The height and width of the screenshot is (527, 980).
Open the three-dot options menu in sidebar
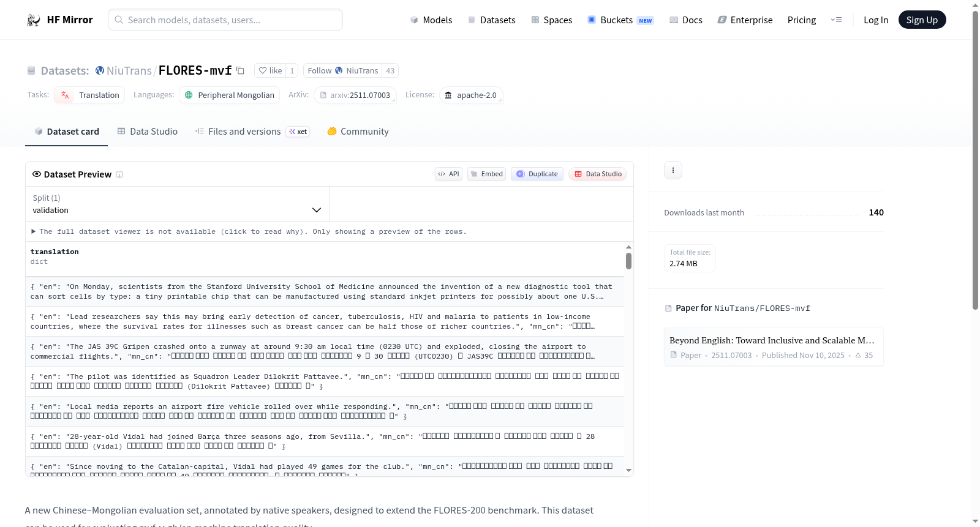[673, 170]
